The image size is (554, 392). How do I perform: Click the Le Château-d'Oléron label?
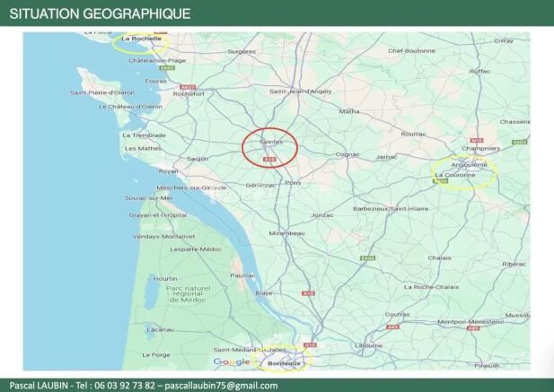(x=131, y=107)
